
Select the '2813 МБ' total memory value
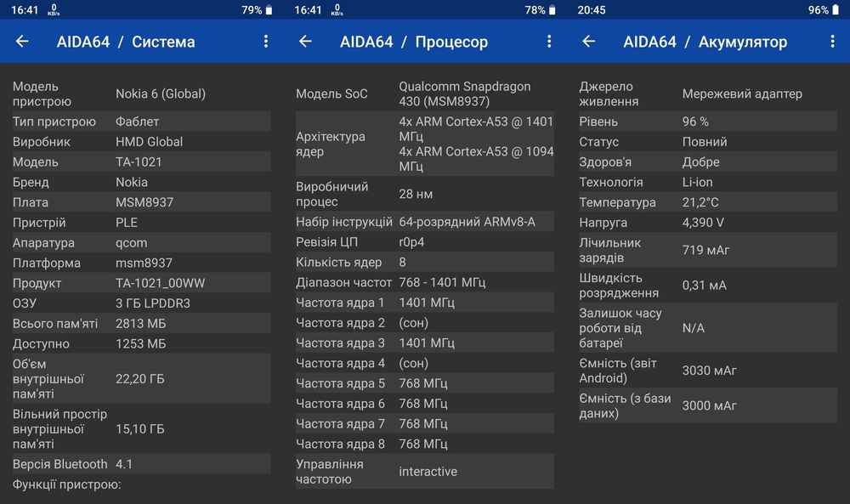(141, 324)
